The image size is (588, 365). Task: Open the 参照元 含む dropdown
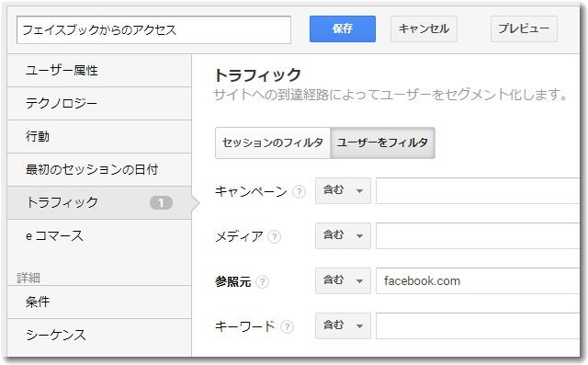pyautogui.click(x=343, y=280)
